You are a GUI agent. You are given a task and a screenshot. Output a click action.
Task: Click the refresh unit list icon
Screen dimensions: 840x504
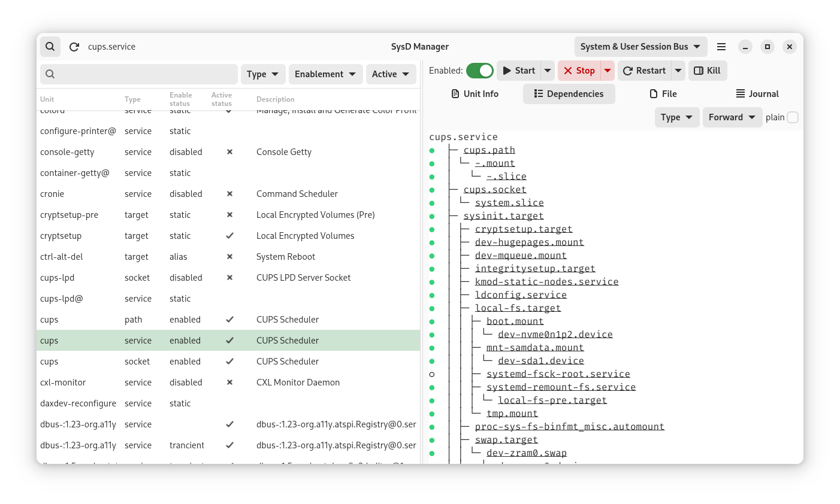[74, 47]
